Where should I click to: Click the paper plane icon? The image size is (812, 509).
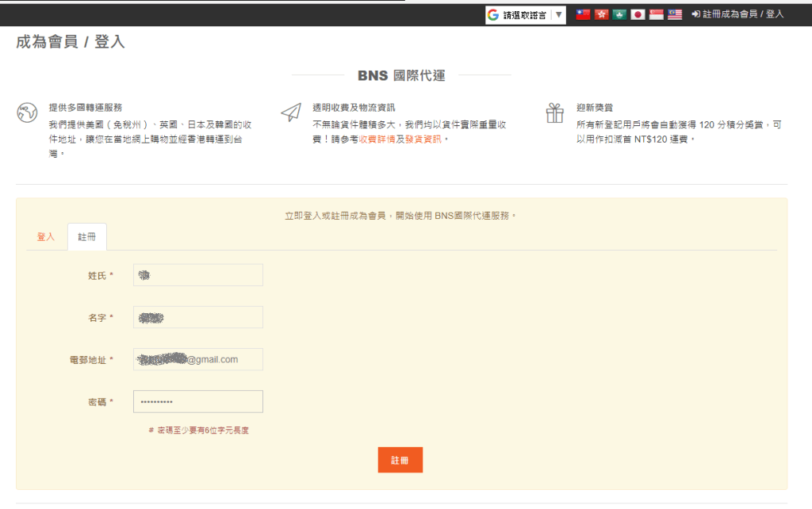[x=291, y=113]
